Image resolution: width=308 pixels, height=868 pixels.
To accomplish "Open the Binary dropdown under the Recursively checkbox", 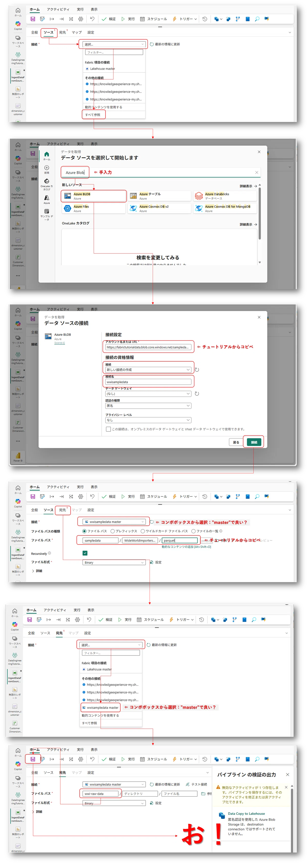I will [114, 562].
